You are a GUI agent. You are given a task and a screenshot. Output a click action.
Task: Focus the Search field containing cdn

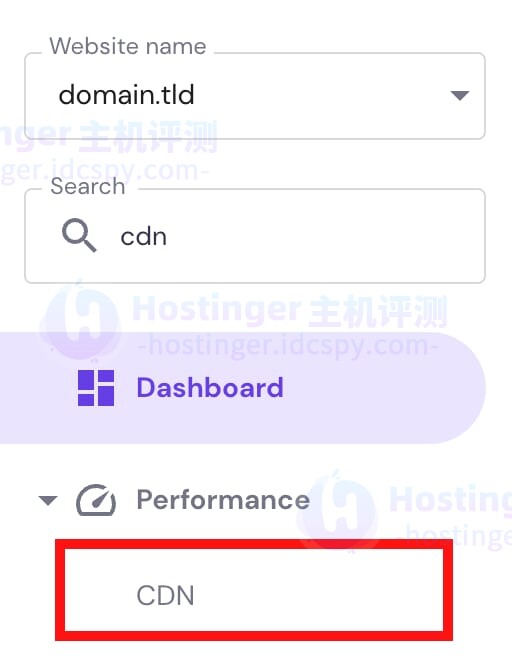click(x=255, y=236)
